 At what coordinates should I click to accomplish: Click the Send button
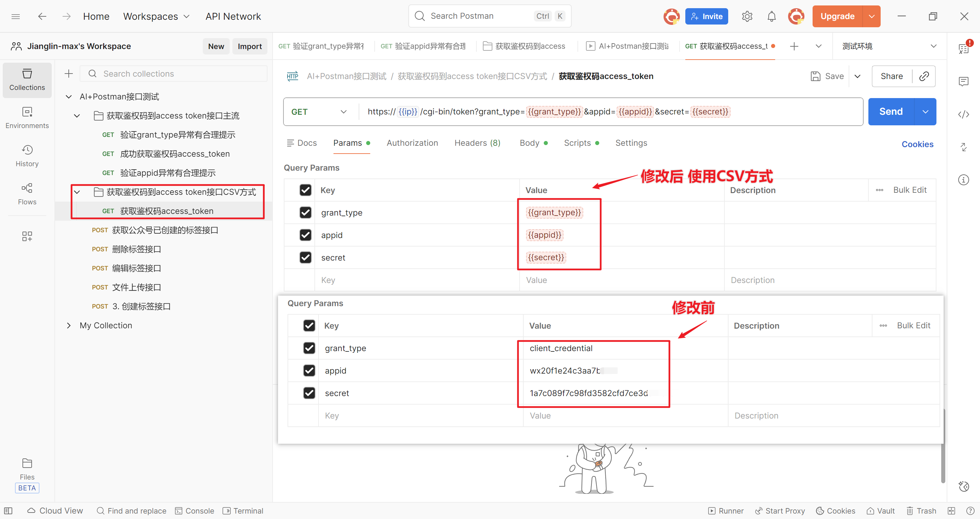891,112
